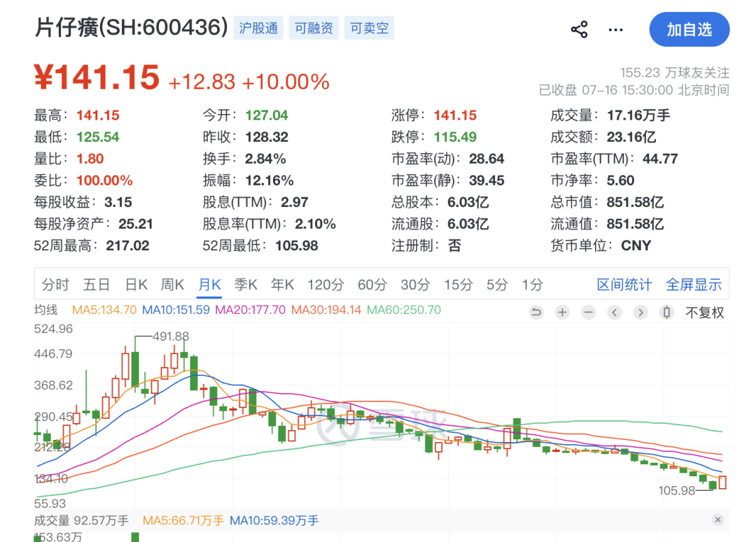The height and width of the screenshot is (542, 756).
Task: Click the 可卖空 tag
Action: pyautogui.click(x=370, y=28)
